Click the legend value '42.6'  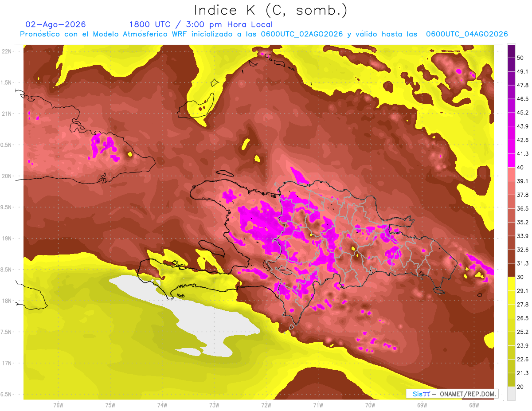[522, 140]
